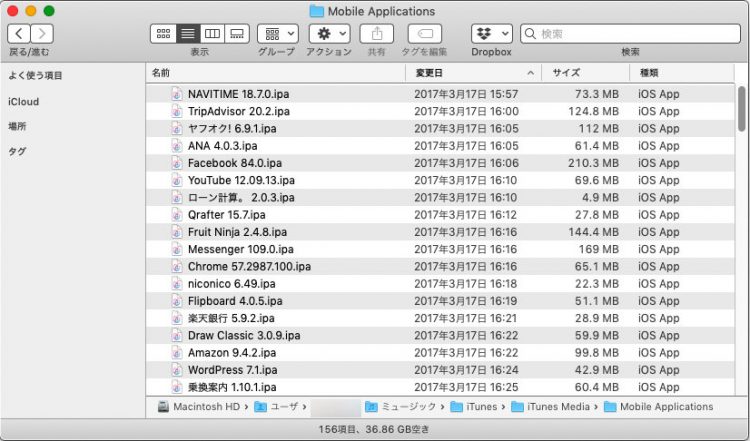Select Messenger 109.0.ipa file

(440, 249)
